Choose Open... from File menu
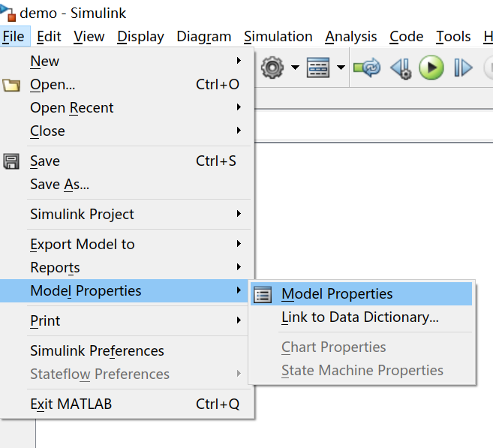 (127, 84)
